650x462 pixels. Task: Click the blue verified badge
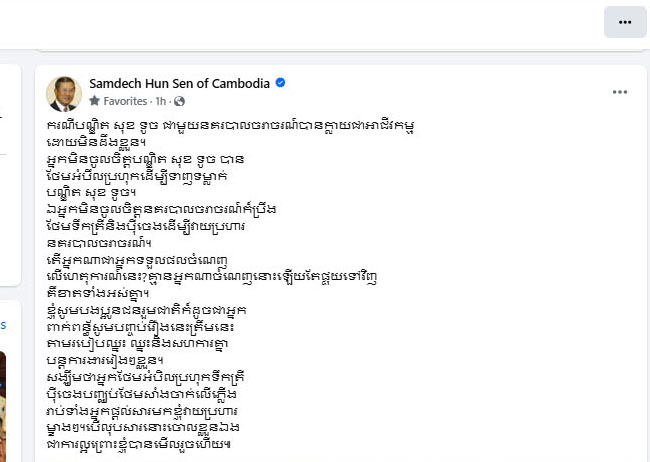[x=280, y=83]
